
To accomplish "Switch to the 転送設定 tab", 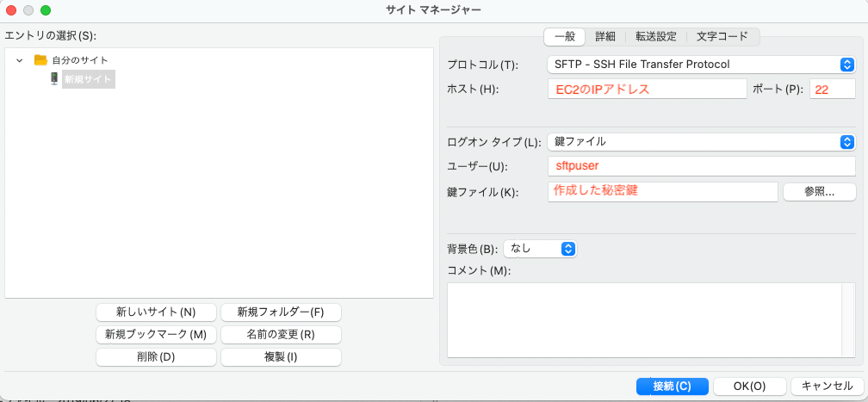I will 656,36.
